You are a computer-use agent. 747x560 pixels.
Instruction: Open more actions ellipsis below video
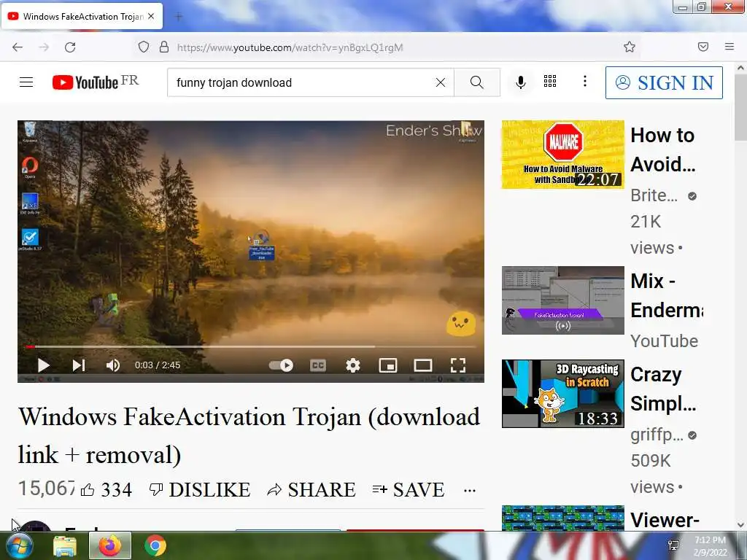(470, 491)
